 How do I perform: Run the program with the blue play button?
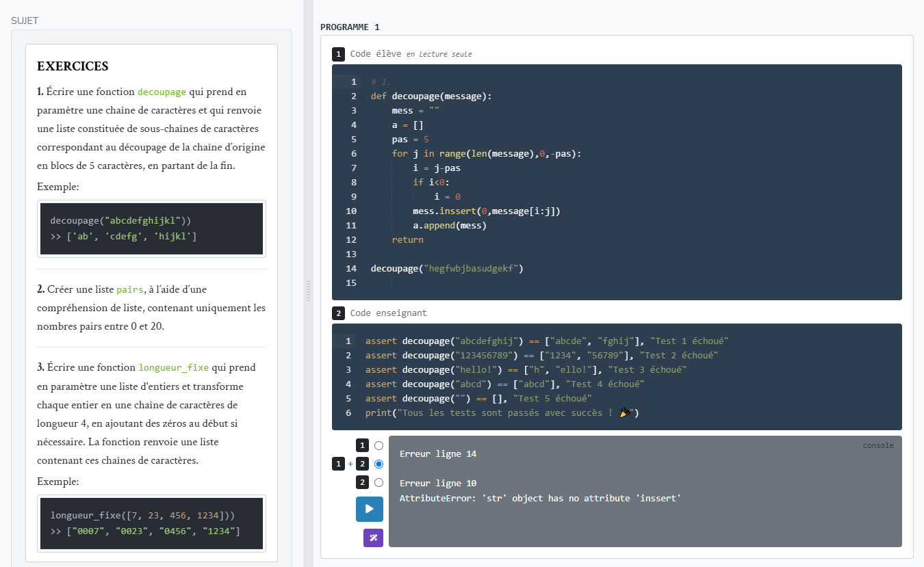pos(369,509)
